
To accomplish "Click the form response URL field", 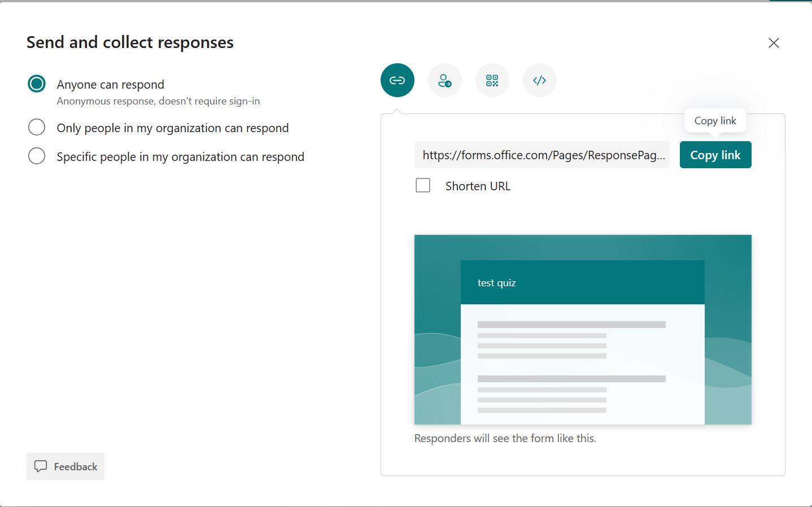I will click(x=541, y=155).
